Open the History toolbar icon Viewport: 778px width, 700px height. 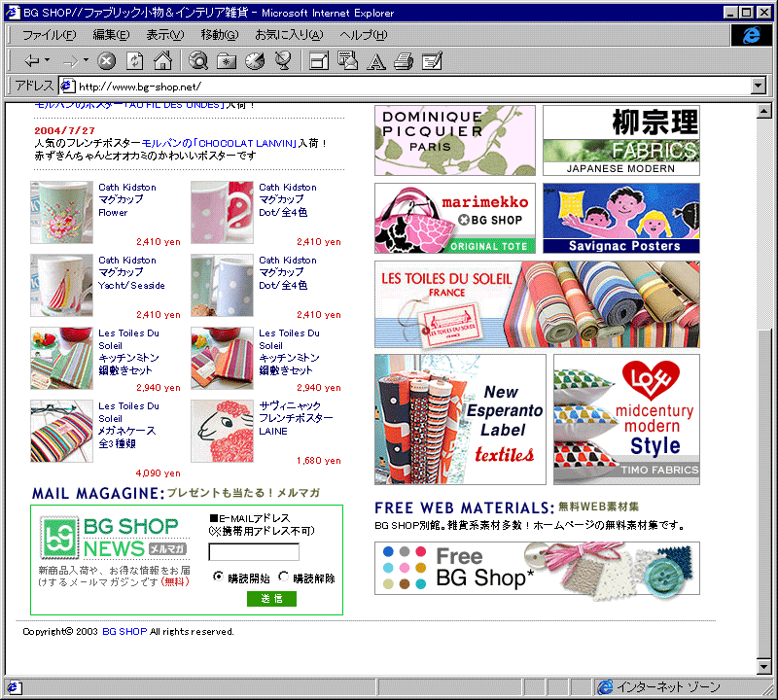pyautogui.click(x=255, y=61)
